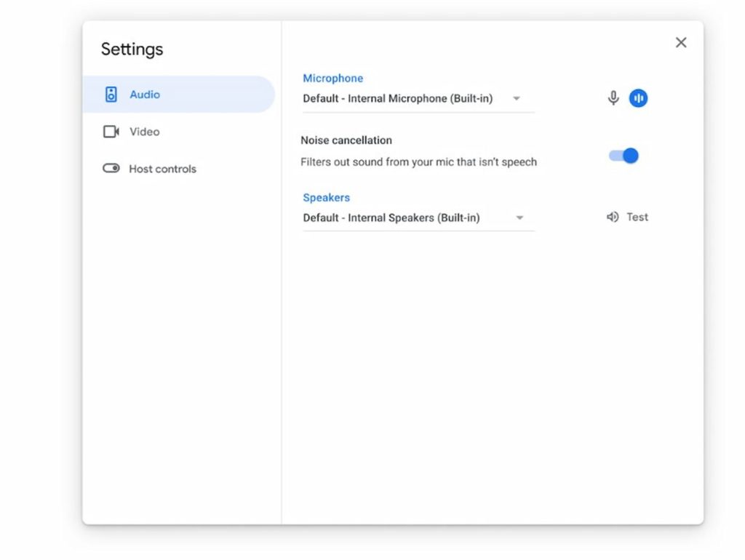Close the Settings dialog with the X
The height and width of the screenshot is (560, 745).
[681, 43]
